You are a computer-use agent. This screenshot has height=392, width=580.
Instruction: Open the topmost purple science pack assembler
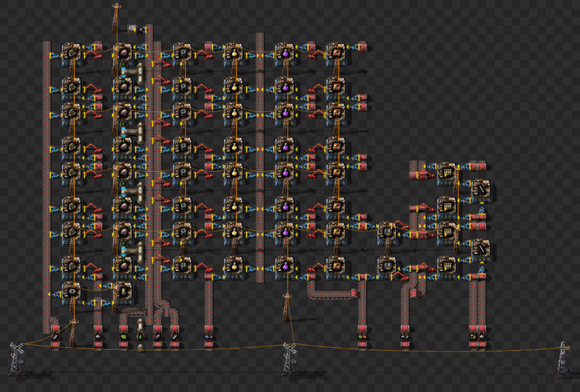(285, 54)
